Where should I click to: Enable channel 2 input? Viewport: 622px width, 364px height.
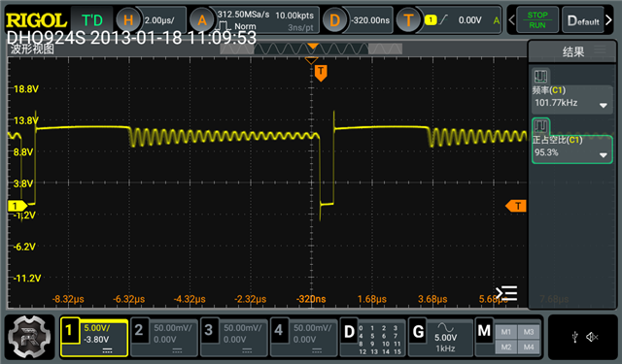click(164, 338)
